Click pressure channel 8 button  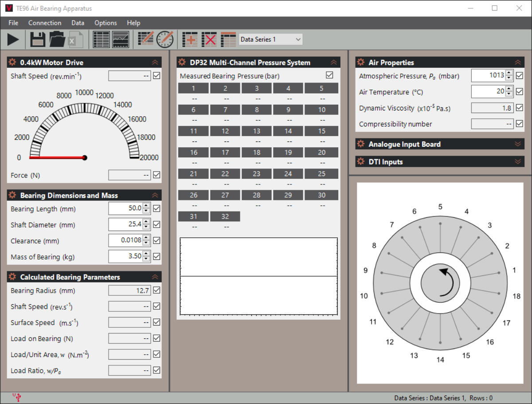pos(257,110)
